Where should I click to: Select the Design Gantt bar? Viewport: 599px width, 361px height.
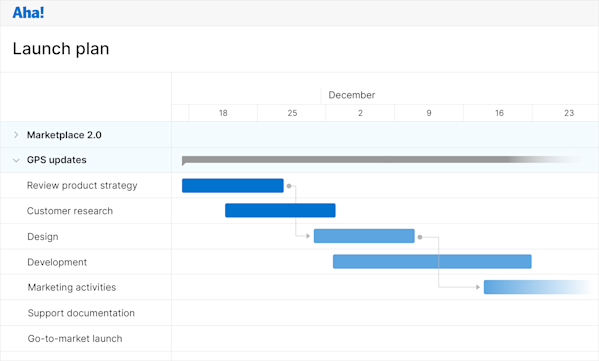[364, 236]
